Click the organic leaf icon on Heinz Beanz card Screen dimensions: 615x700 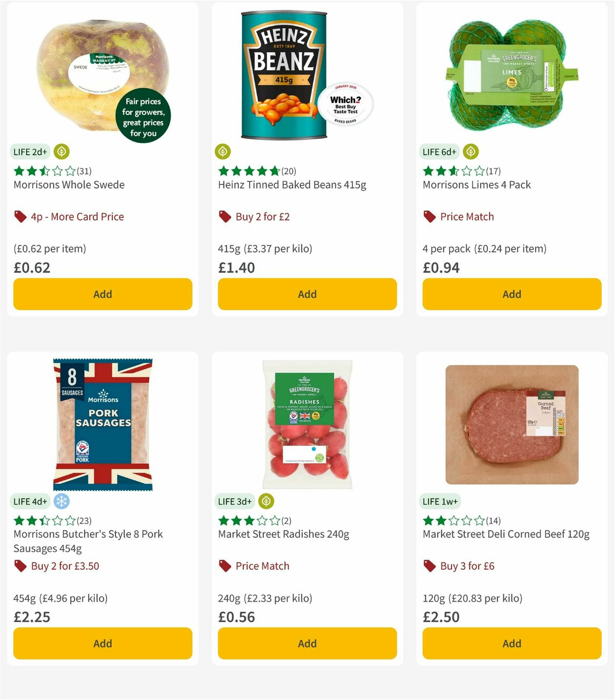[222, 152]
